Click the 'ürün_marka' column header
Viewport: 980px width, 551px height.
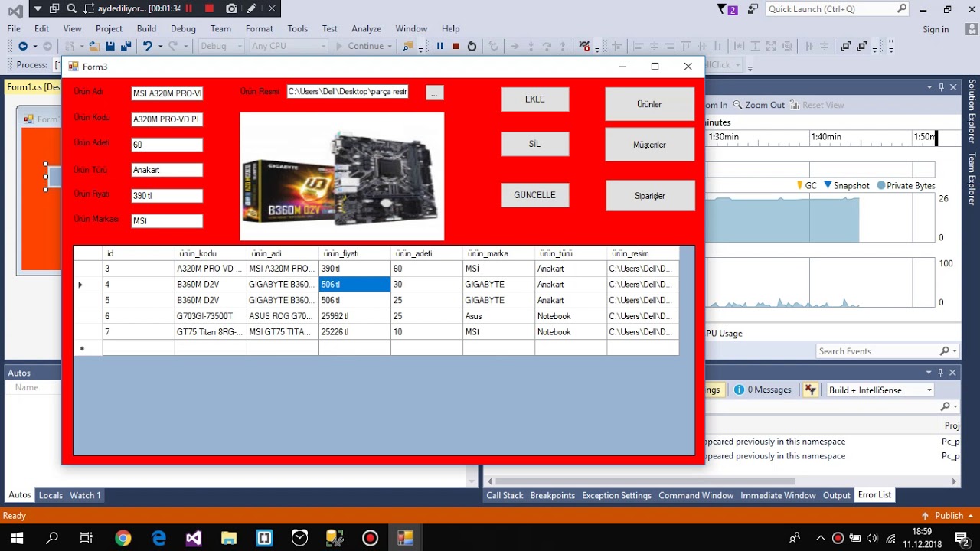click(x=498, y=253)
